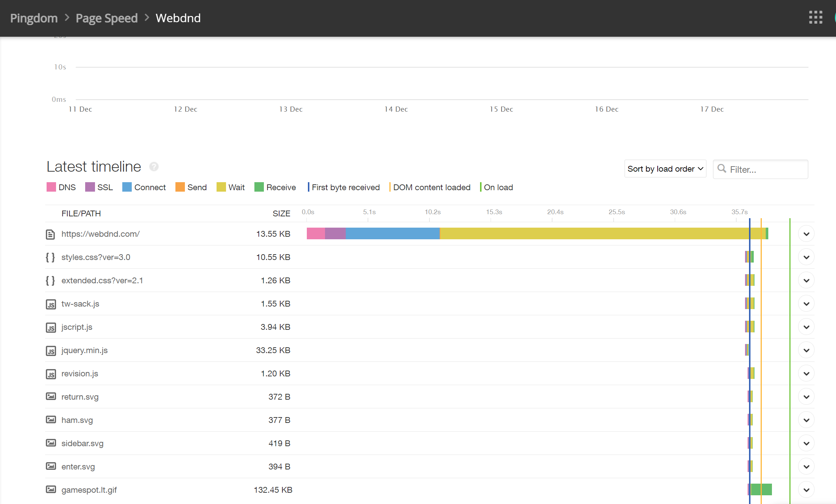Click the FILE/PATH column header
The height and width of the screenshot is (504, 836).
[81, 213]
